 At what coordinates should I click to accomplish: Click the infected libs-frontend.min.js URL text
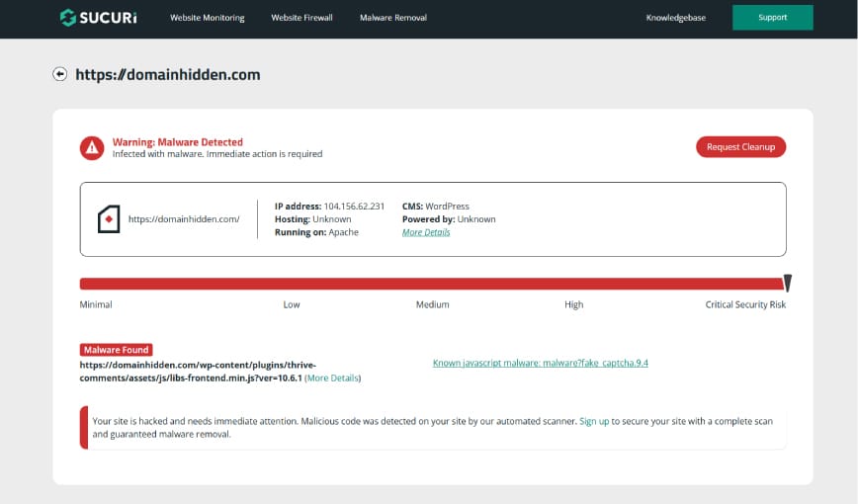point(198,372)
